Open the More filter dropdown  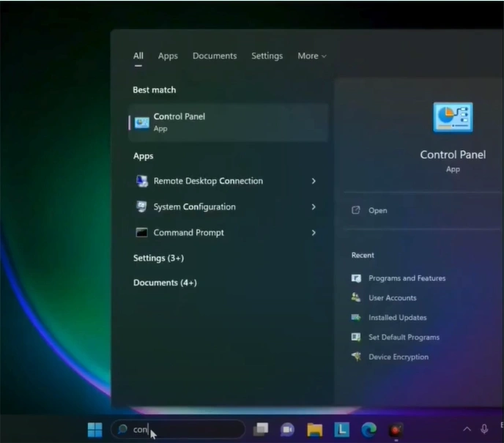pos(312,56)
